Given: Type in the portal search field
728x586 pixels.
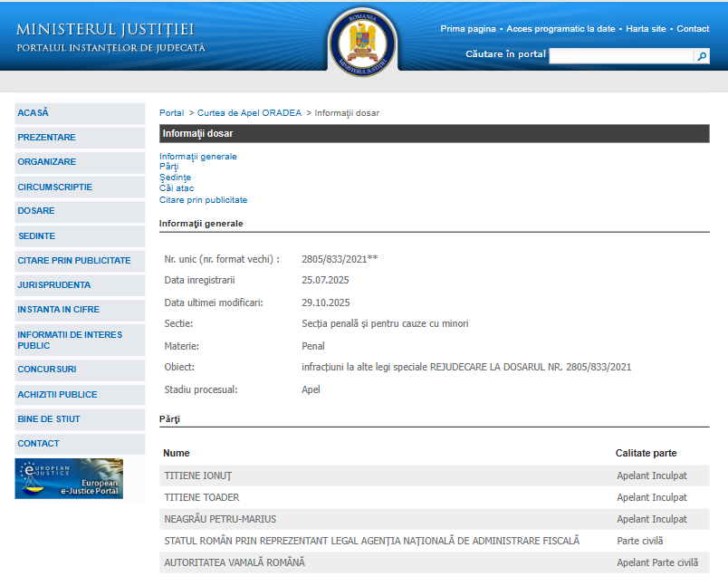Looking at the screenshot, I should pyautogui.click(x=621, y=56).
